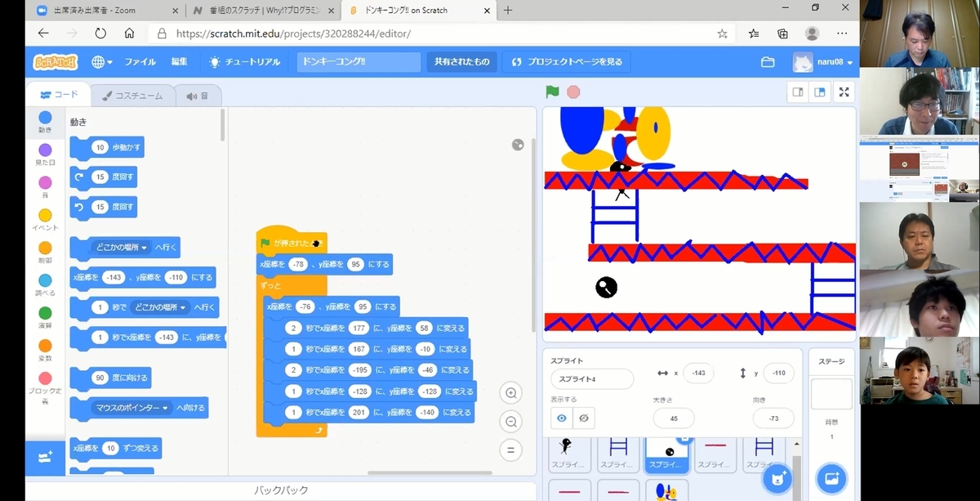This screenshot has width=980, height=501.
Task: Click the sprite size field 45
Action: point(674,418)
